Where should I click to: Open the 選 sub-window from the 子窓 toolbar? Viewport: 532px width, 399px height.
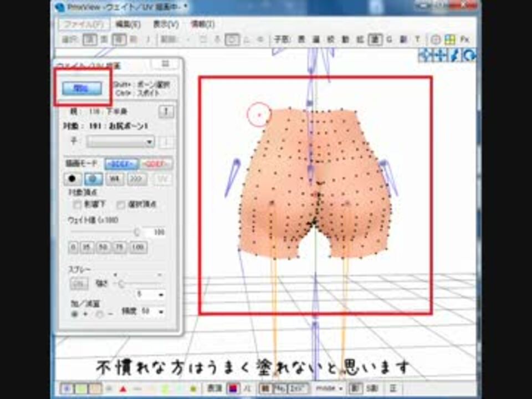point(316,40)
